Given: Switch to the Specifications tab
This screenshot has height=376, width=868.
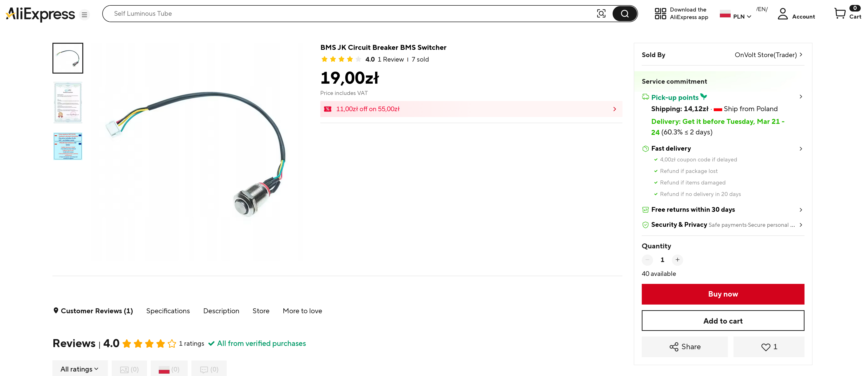Looking at the screenshot, I should click(x=168, y=311).
